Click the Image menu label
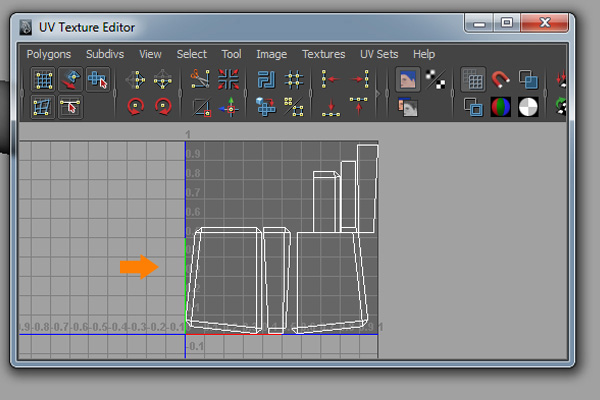600x400 pixels. pos(271,54)
